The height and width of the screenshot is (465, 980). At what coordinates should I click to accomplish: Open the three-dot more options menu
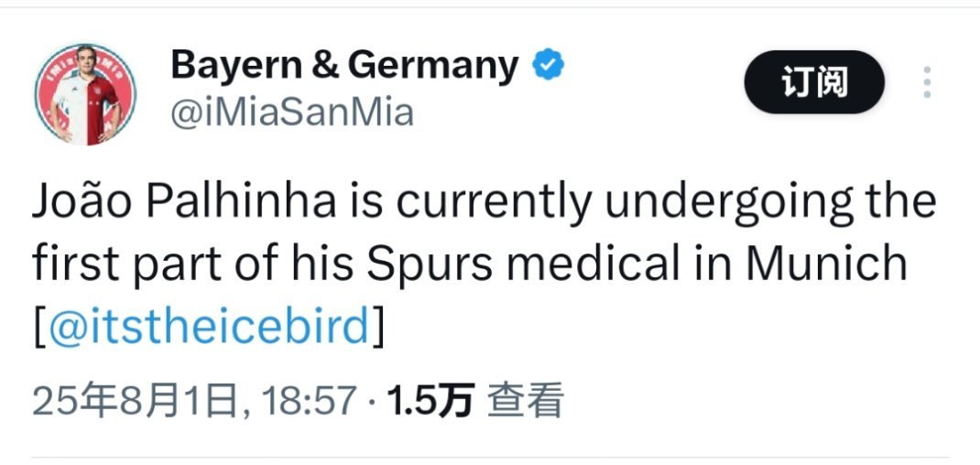coord(927,81)
